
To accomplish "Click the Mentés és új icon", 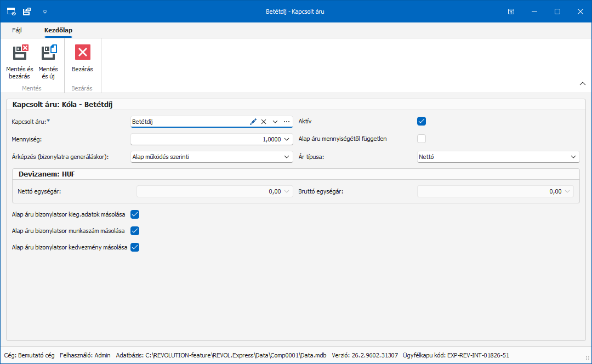I will (x=49, y=53).
